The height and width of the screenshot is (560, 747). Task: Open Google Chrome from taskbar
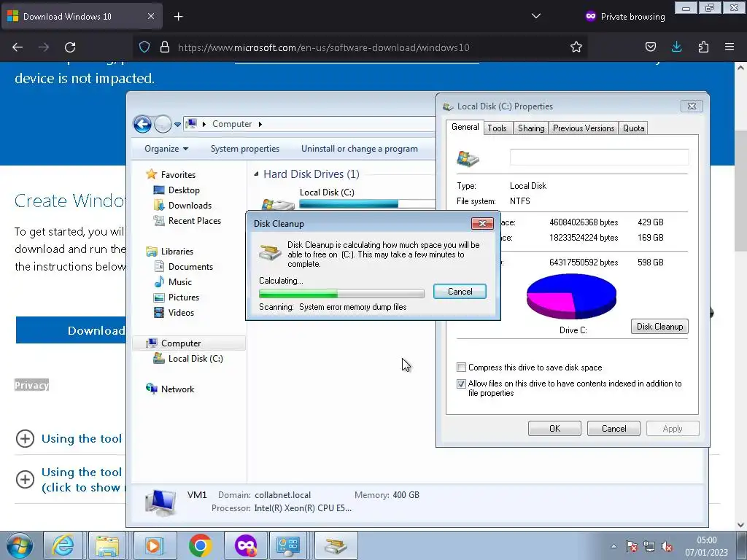pos(200,545)
